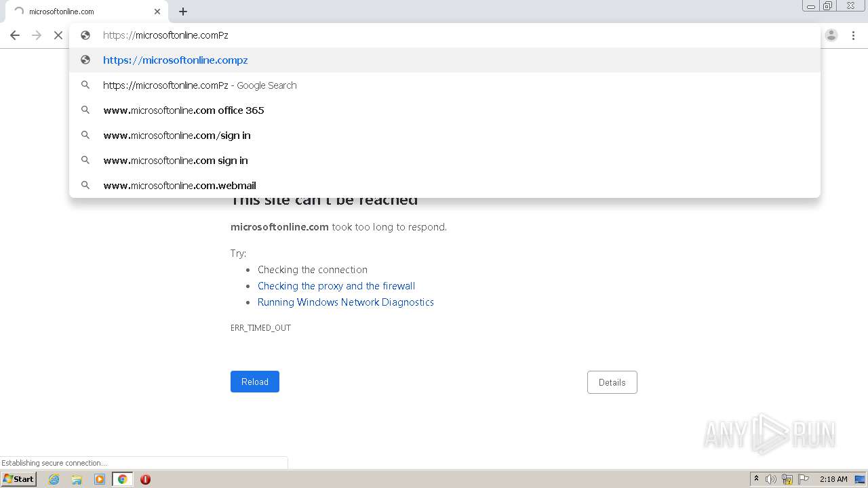
Task: Click the 2:18 AM clock
Action: (x=833, y=479)
